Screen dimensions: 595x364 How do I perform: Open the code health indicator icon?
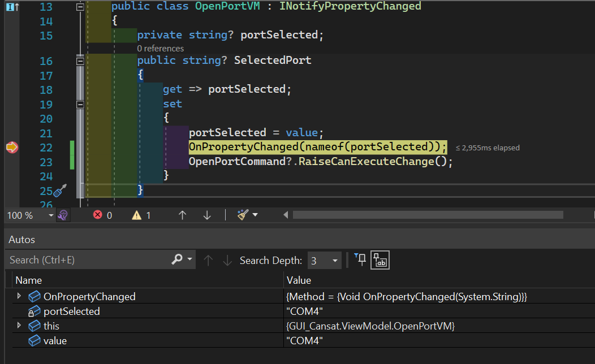63,215
